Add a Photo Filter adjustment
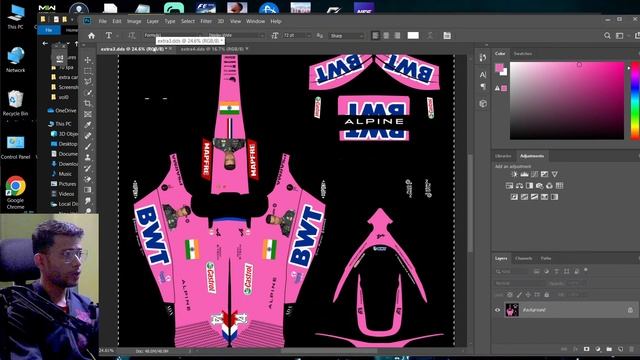640x360 pixels. coord(539,186)
